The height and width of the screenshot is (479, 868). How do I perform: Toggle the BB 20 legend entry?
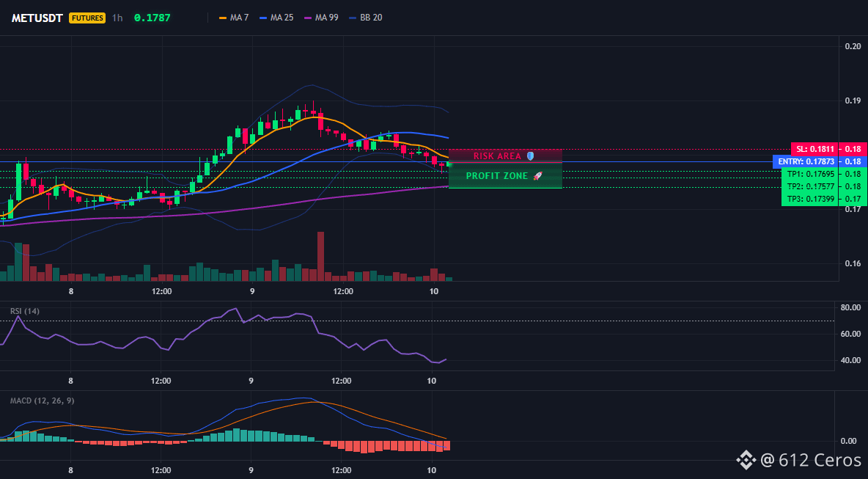tap(365, 18)
